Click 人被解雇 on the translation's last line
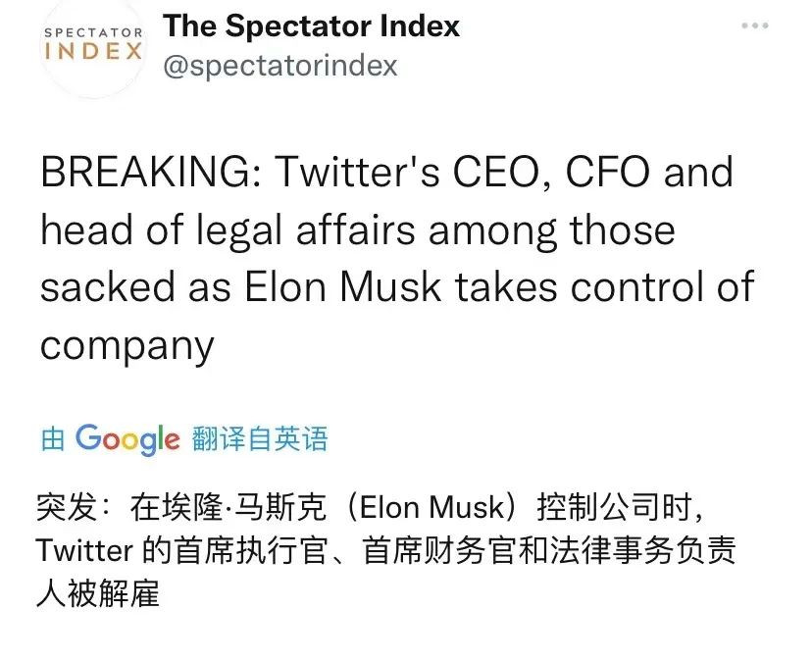Screen dimensions: 812x661 [97, 592]
